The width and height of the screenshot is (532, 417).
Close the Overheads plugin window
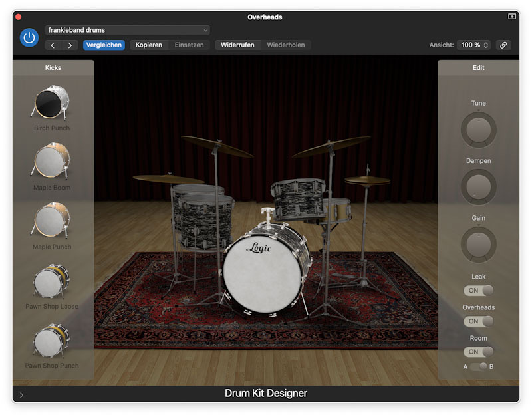tap(19, 17)
